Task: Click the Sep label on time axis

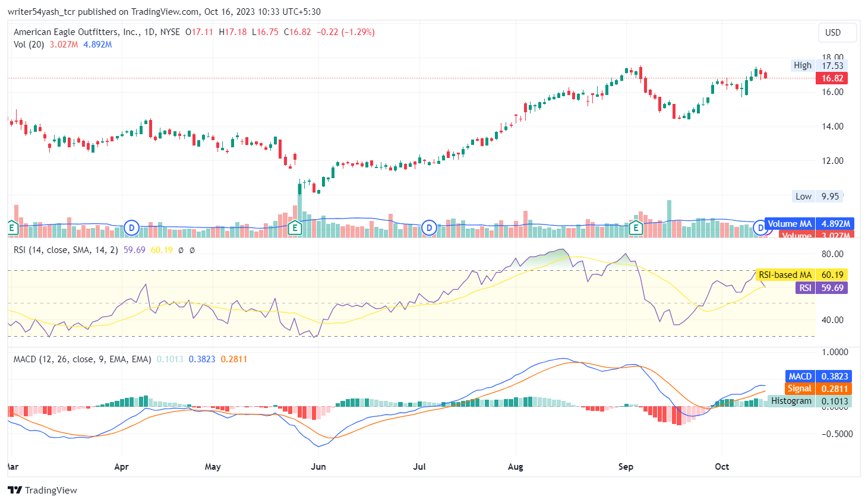Action: [626, 467]
